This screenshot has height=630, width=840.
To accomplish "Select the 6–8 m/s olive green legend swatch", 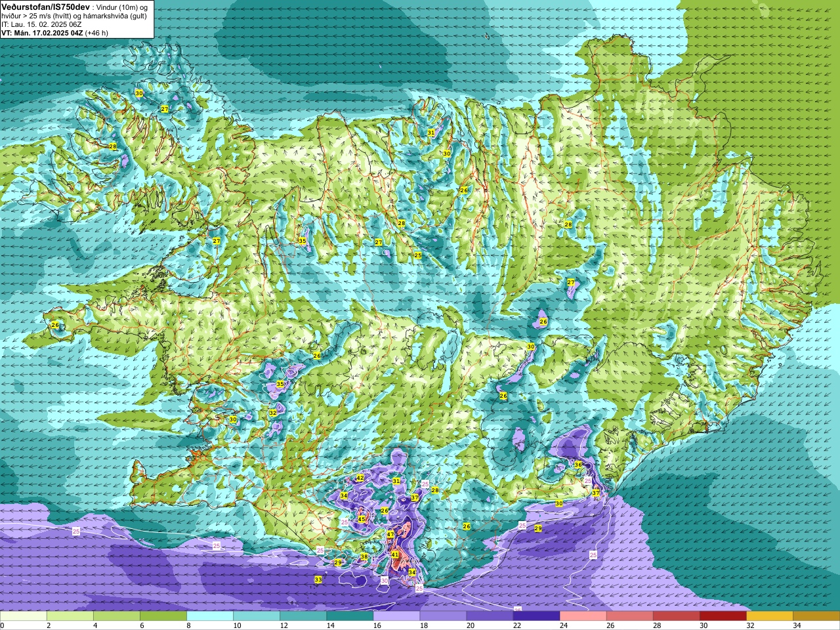I will coord(163,616).
